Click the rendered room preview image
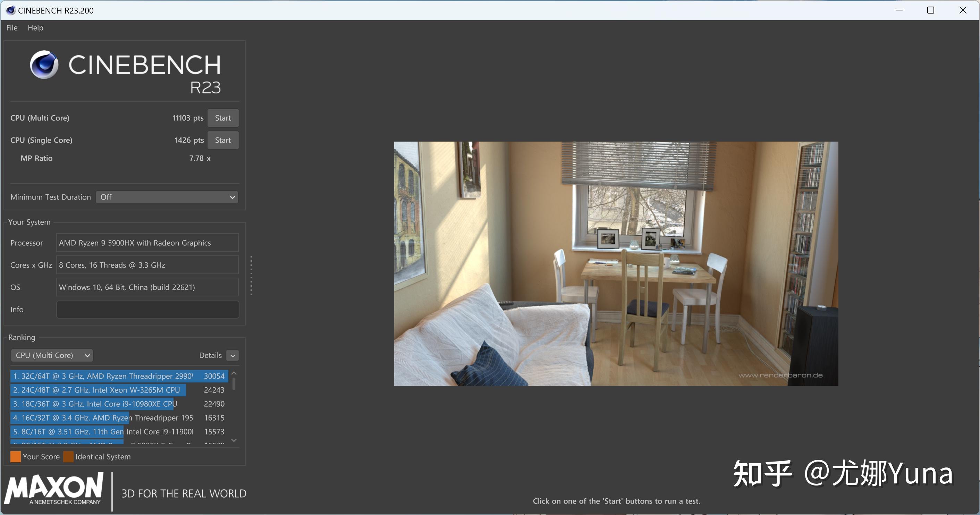This screenshot has width=980, height=515. coord(616,264)
